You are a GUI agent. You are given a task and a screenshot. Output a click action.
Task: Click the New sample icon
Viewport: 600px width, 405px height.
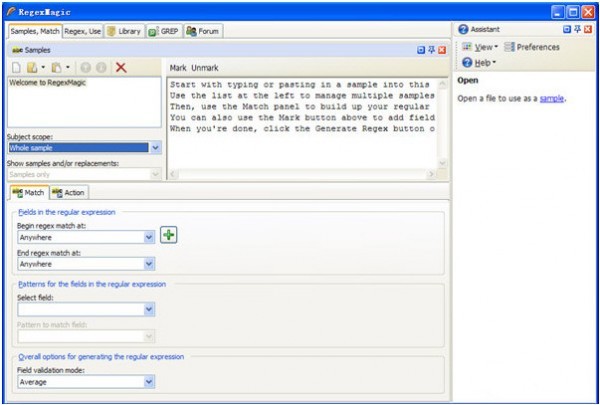pos(16,67)
